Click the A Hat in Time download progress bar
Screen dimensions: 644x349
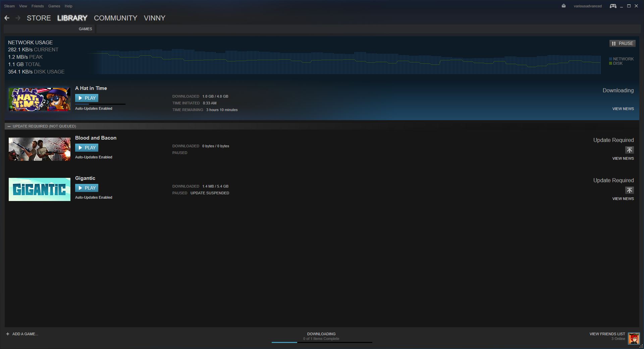(x=100, y=104)
